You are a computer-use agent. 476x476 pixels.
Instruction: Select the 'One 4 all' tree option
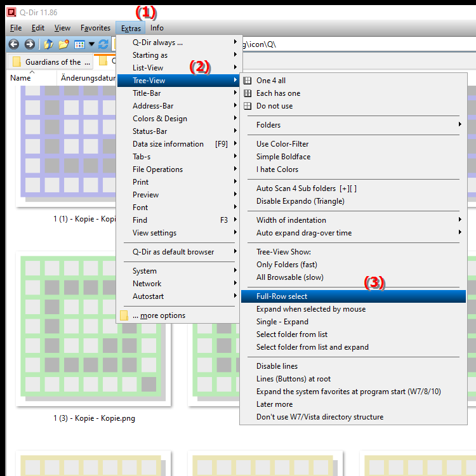pos(271,81)
